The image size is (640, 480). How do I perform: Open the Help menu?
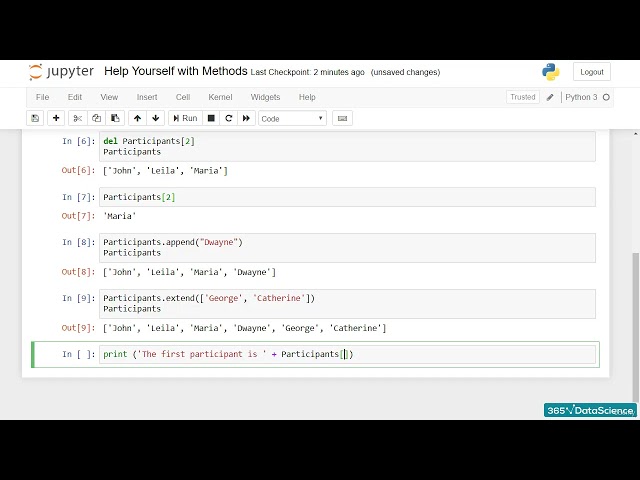click(307, 97)
